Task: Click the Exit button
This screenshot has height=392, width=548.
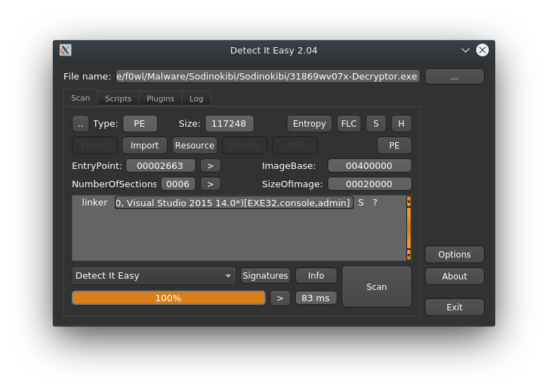Action: click(454, 307)
